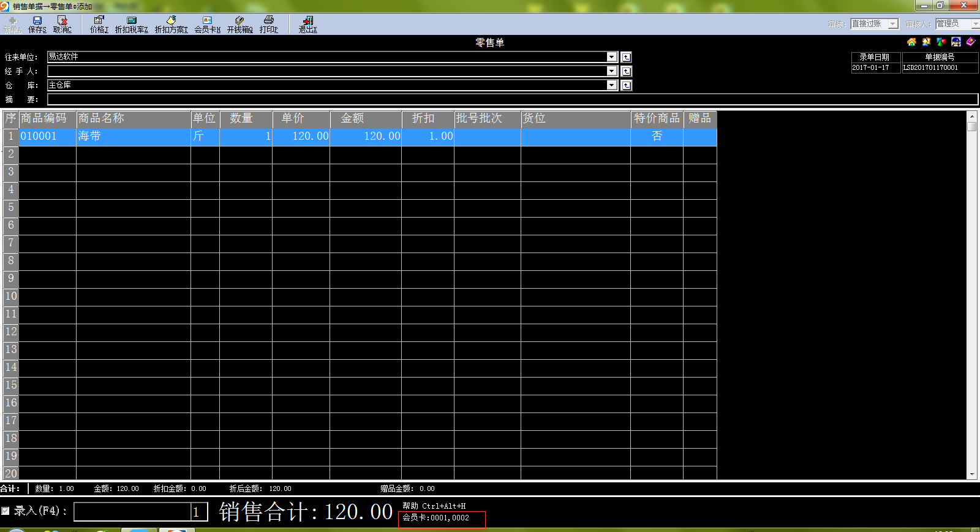This screenshot has height=532, width=980.
Task: Exit via the 退出 toolbar icon
Action: point(307,23)
